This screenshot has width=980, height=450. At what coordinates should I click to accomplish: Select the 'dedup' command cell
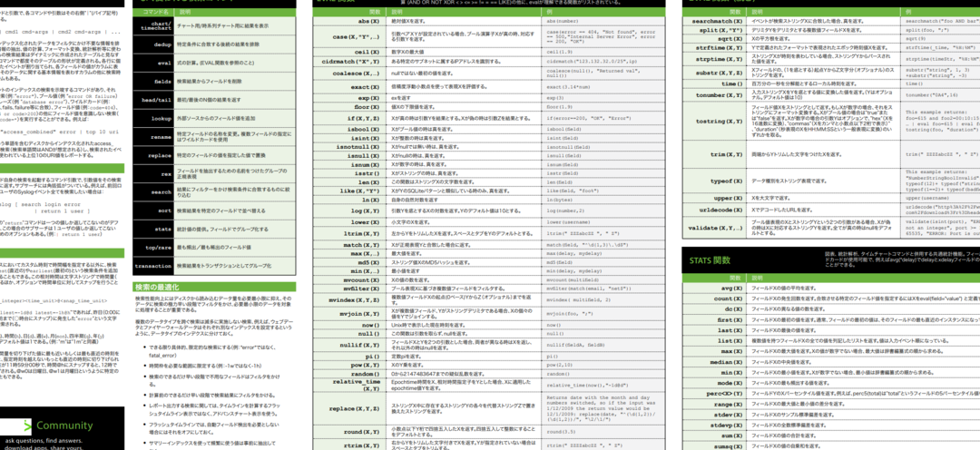click(x=153, y=45)
